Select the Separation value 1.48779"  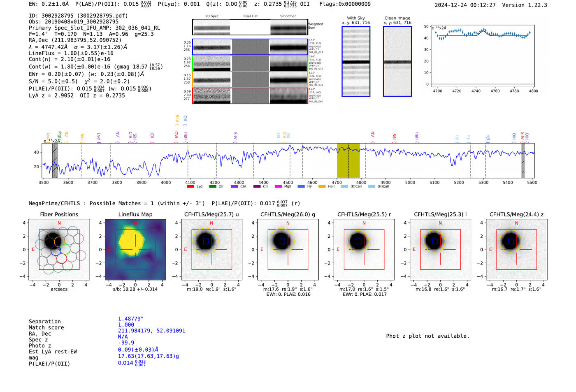tap(131, 319)
